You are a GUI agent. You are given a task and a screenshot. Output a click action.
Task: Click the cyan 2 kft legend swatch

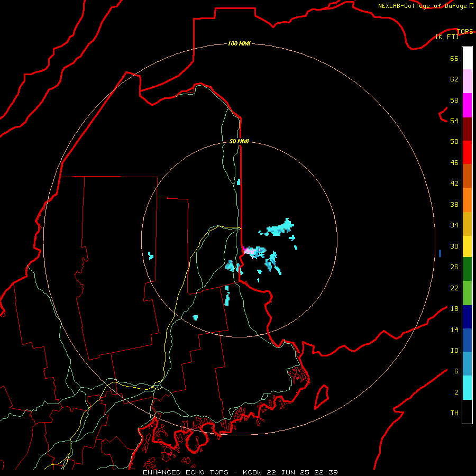[x=467, y=388]
